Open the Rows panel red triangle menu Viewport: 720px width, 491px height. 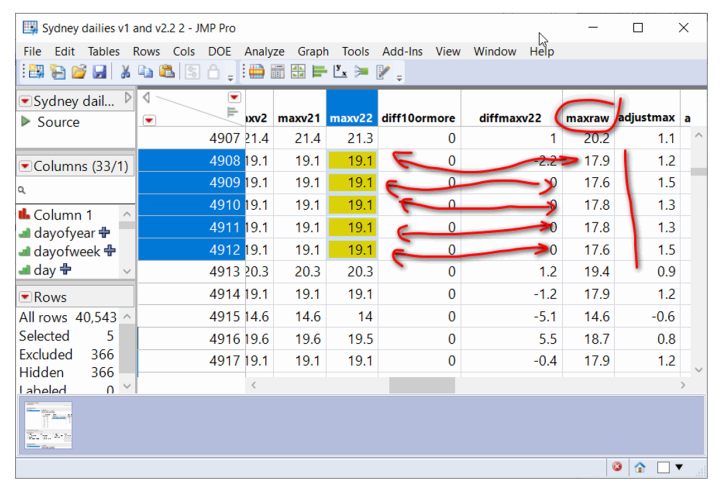coord(25,297)
